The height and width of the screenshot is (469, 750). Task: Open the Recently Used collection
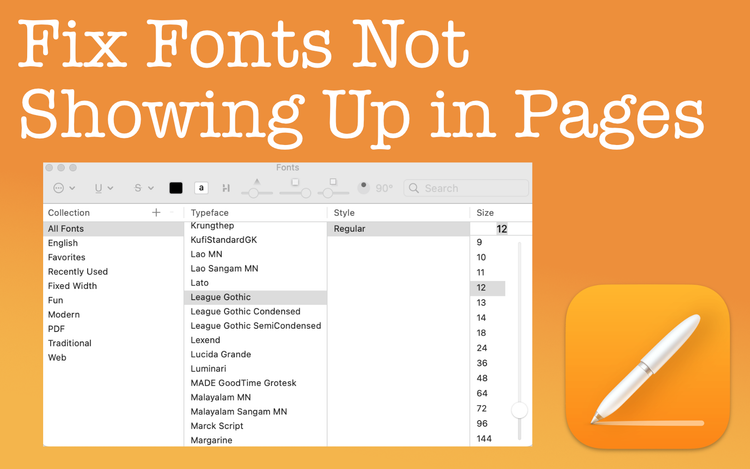[x=113, y=272]
